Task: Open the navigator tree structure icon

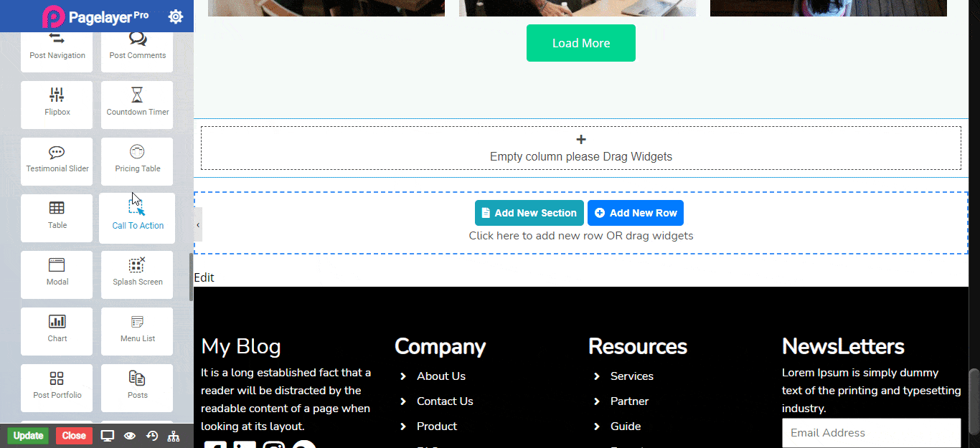Action: tap(174, 436)
